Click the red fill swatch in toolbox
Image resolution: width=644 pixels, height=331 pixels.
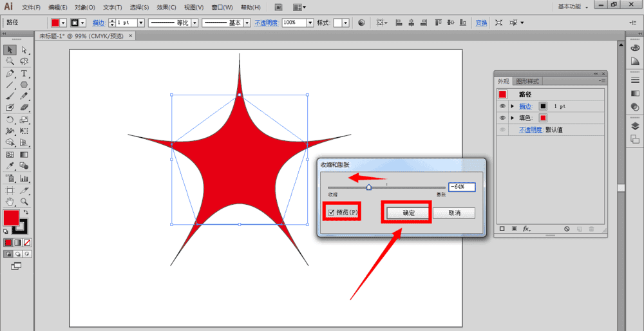click(x=11, y=218)
